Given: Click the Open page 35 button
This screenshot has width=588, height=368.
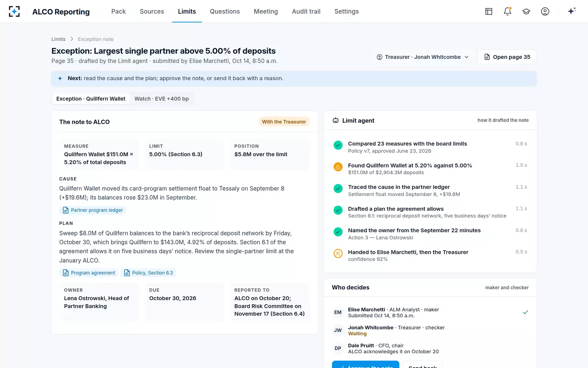Looking at the screenshot, I should coord(507,57).
